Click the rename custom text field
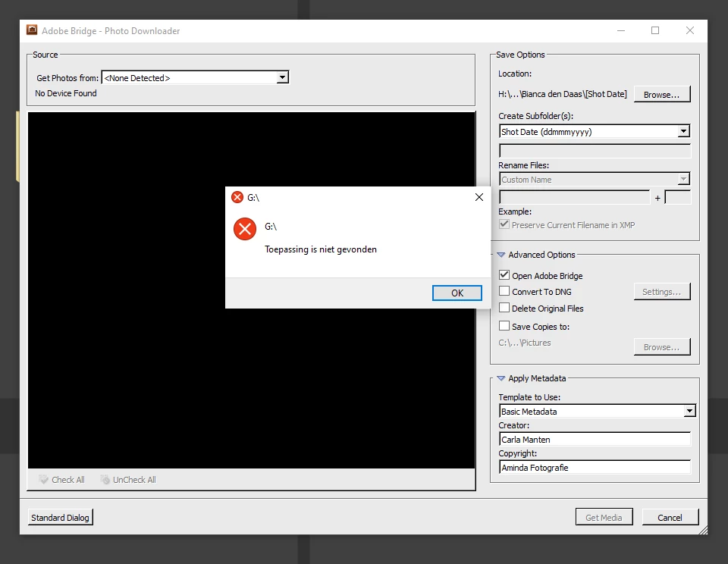This screenshot has width=728, height=564. 574,197
